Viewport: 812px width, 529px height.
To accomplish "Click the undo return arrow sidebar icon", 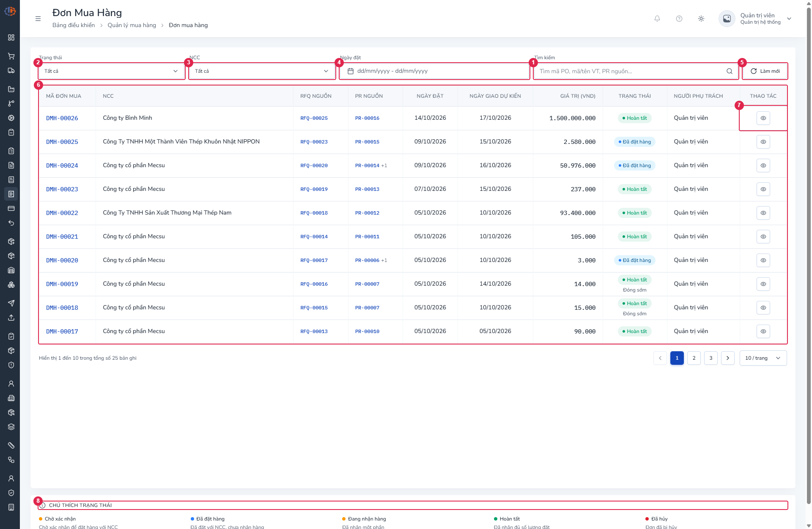I will [x=11, y=223].
